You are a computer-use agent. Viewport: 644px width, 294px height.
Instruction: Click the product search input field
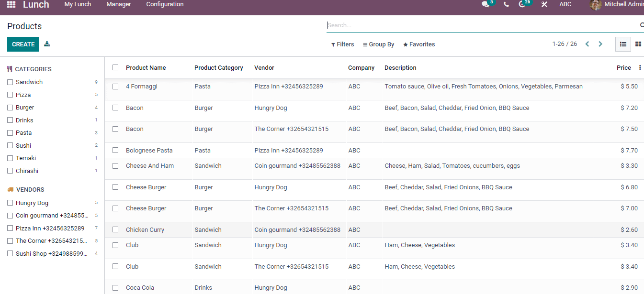pyautogui.click(x=483, y=25)
